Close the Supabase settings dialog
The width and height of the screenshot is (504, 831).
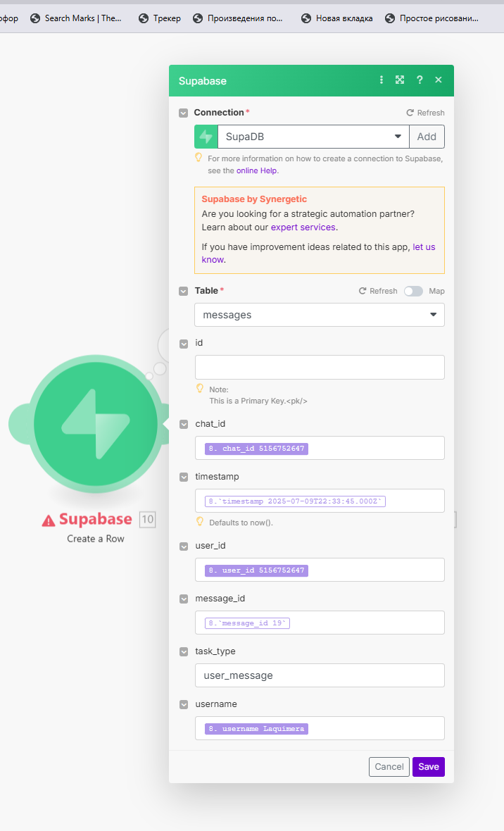[x=439, y=80]
